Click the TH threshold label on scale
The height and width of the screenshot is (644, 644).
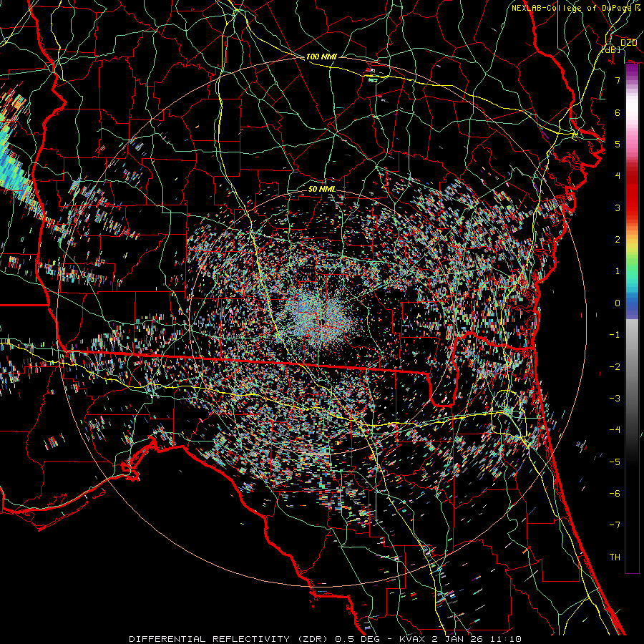click(x=615, y=557)
